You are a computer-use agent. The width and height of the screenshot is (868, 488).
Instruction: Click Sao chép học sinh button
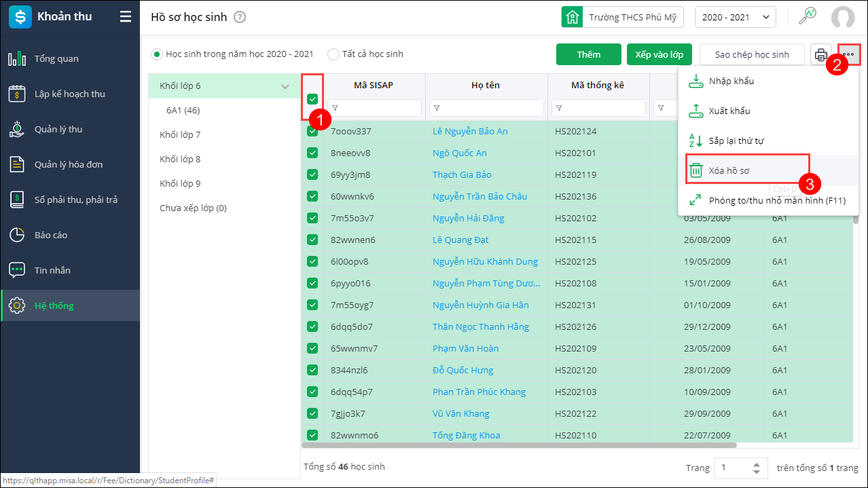coord(752,54)
